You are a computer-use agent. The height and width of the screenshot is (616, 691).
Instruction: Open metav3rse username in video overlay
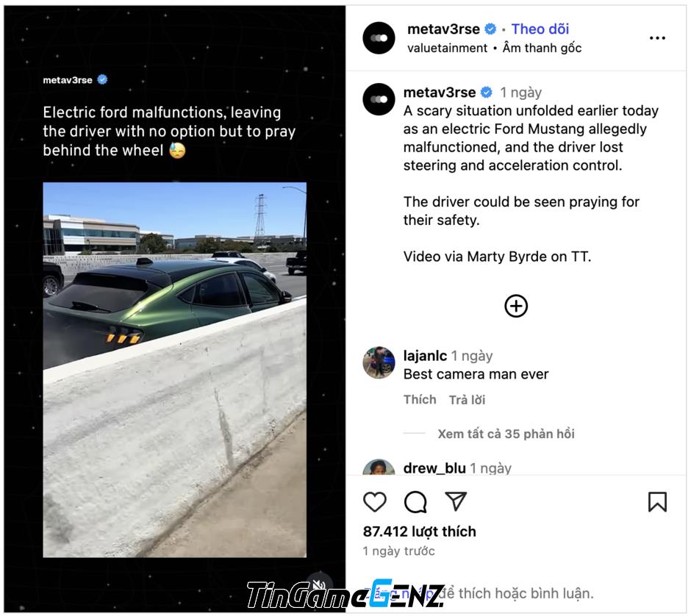coord(68,80)
